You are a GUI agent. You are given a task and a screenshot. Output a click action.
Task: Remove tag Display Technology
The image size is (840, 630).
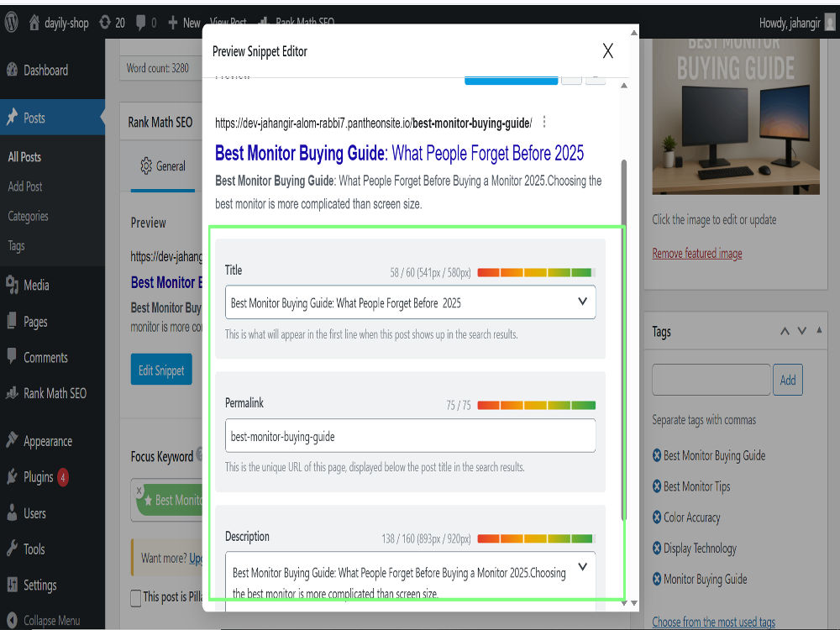pyautogui.click(x=657, y=548)
